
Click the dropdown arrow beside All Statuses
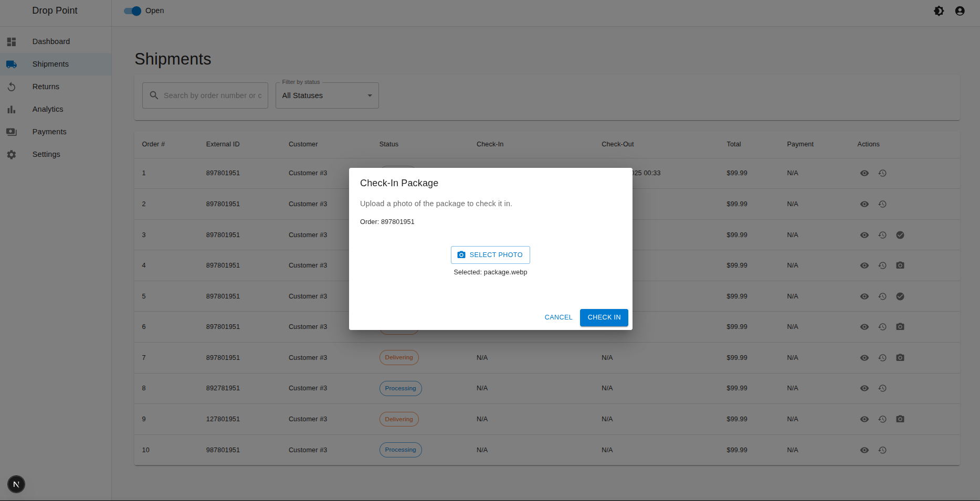(x=370, y=95)
